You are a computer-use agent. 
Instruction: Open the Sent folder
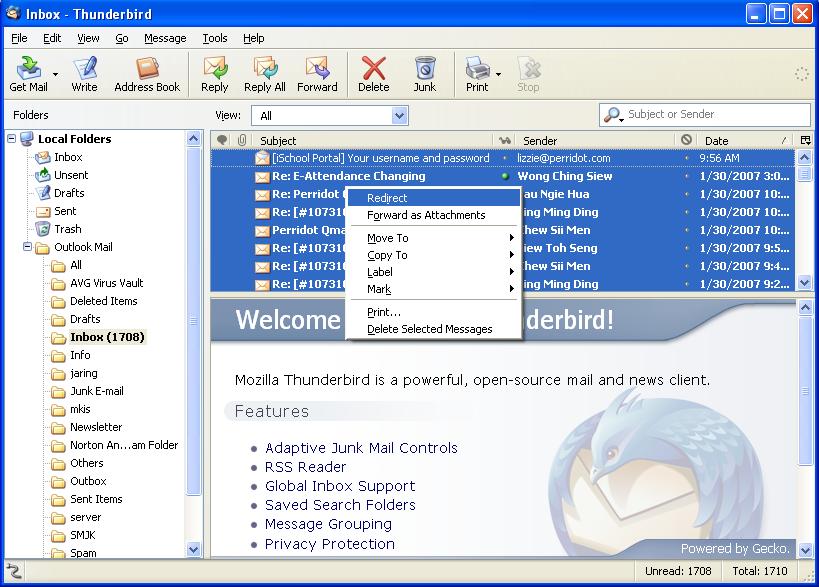[x=65, y=211]
